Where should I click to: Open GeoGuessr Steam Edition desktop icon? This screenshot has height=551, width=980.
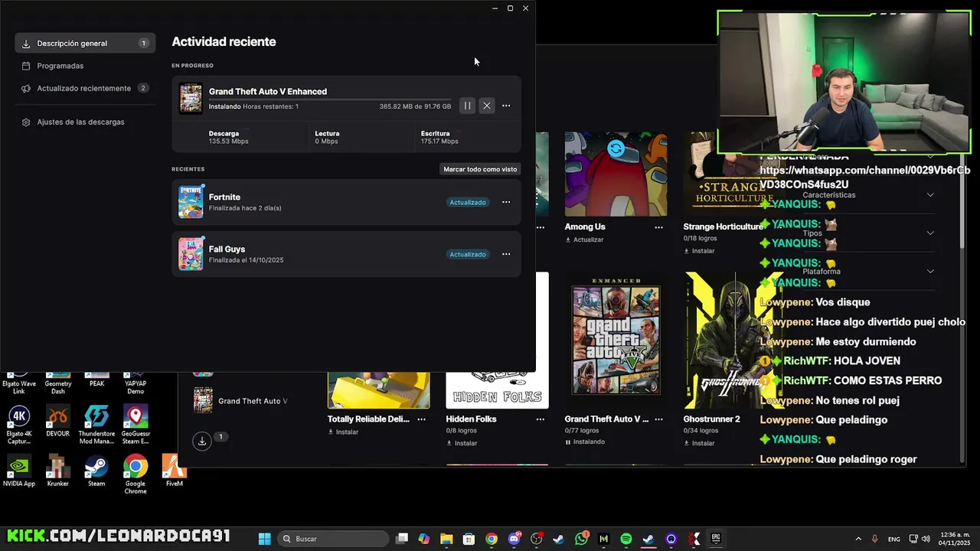(x=136, y=425)
